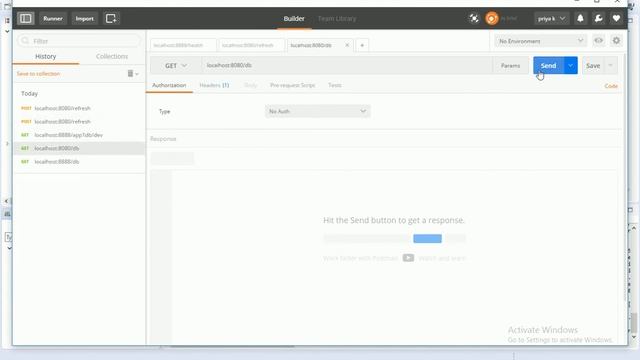The width and height of the screenshot is (640, 360).
Task: Select the History tab
Action: (45, 56)
